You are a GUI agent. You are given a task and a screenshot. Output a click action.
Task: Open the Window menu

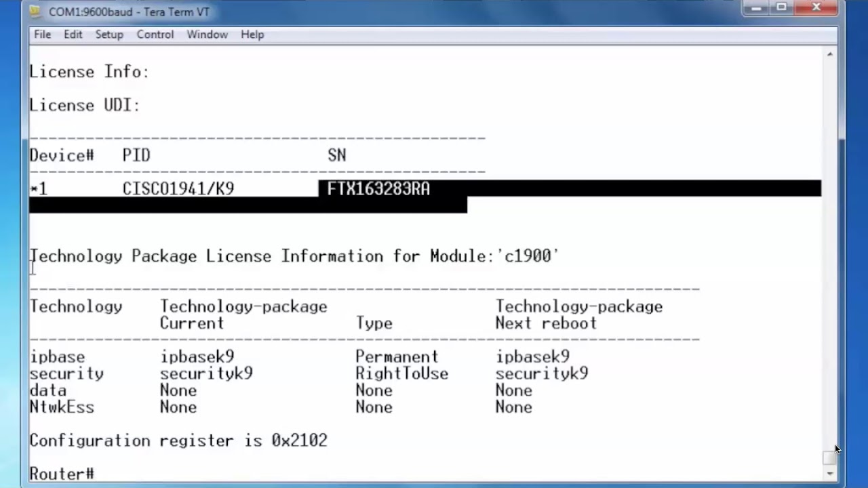pos(207,35)
